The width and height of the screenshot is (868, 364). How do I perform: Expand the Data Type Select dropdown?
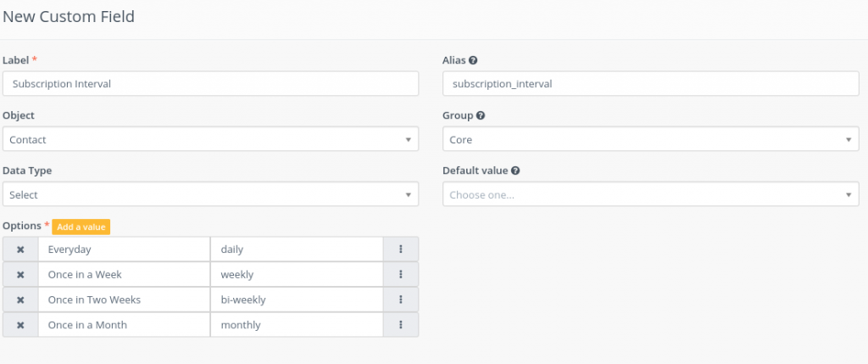point(210,194)
